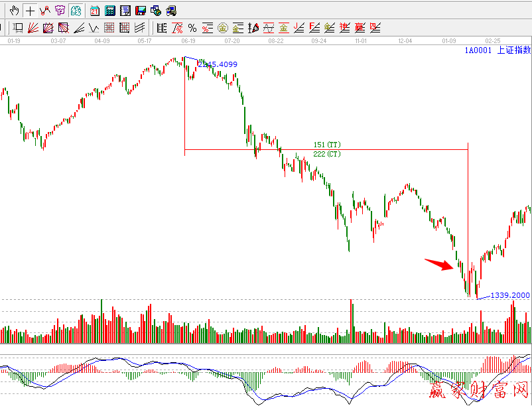Viewport: 532px width, 406px height.
Task: Open the calculator tool
Action: [x=110, y=11]
